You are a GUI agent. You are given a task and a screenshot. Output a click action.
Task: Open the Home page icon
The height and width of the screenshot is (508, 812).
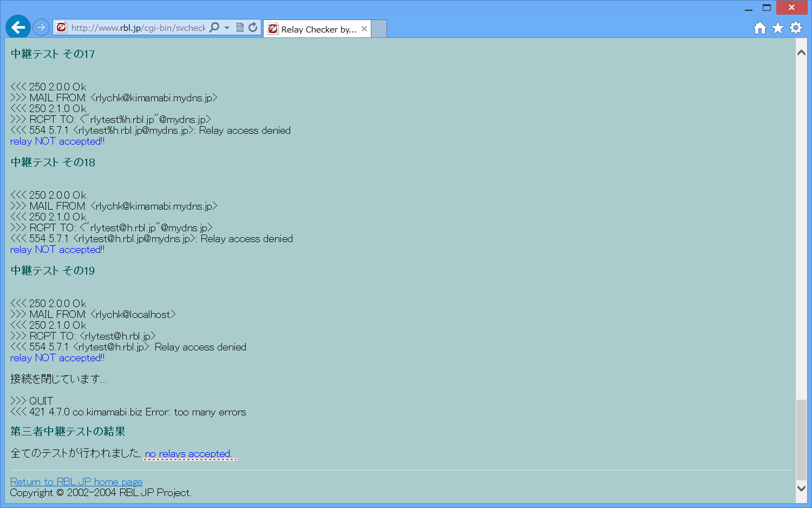point(760,28)
